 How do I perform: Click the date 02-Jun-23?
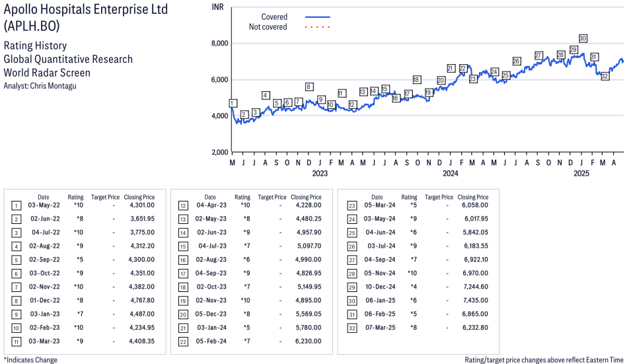[x=211, y=233]
